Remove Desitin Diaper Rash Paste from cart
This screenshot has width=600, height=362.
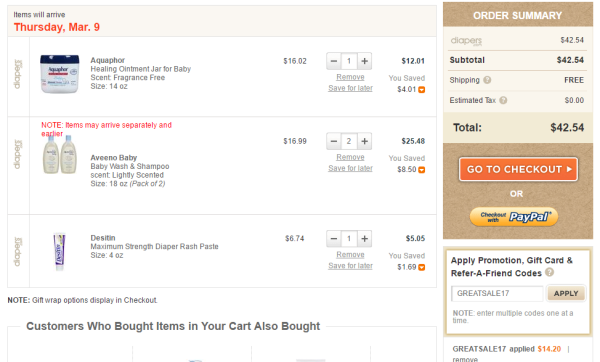[x=350, y=255]
